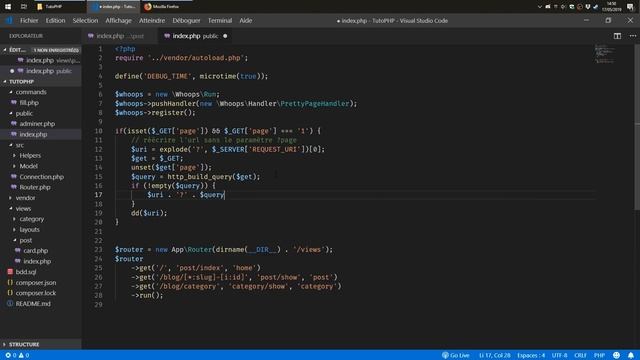Screen dimensions: 640x360
Task: Open card.php in the post folder
Action: [36, 251]
